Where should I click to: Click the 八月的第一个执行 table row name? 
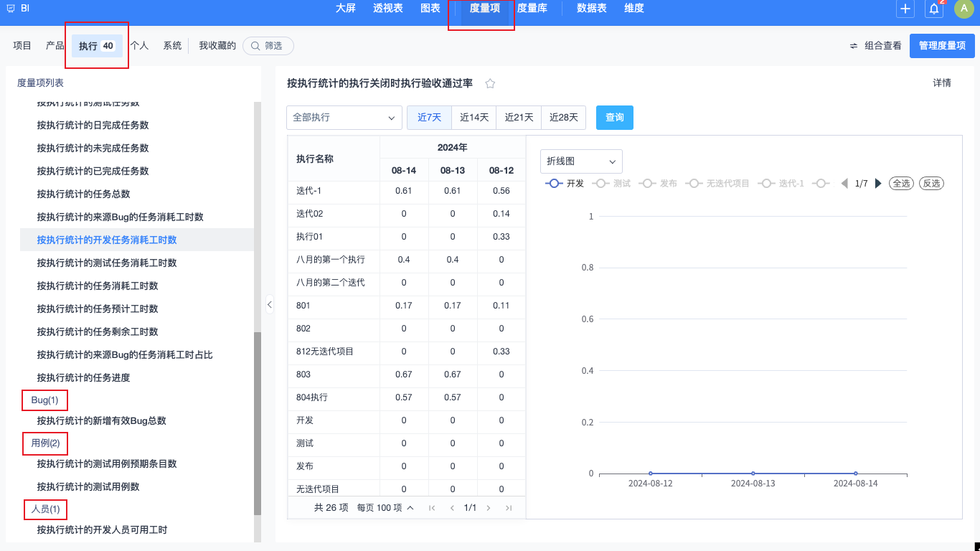[331, 260]
